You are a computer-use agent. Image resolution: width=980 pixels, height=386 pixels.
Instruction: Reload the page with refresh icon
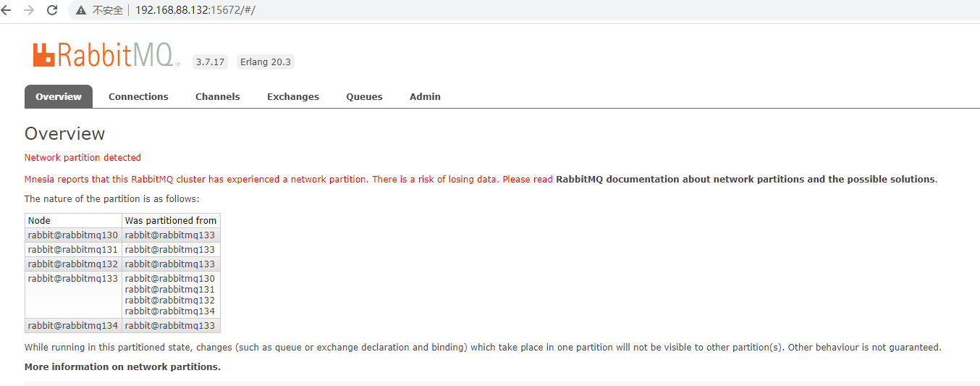tap(52, 10)
